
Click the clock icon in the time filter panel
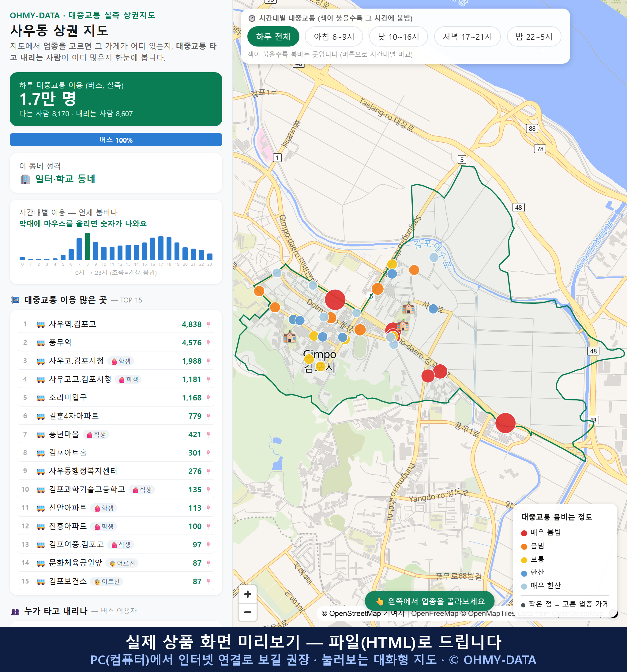(252, 18)
